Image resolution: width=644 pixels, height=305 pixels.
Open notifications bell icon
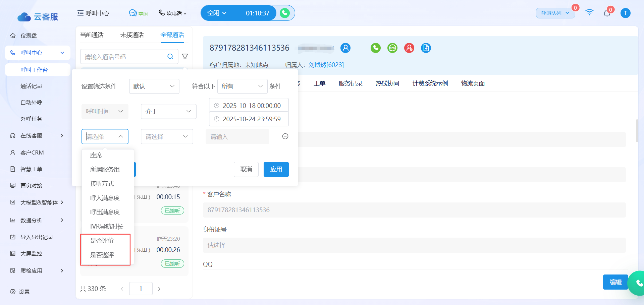[x=607, y=13]
